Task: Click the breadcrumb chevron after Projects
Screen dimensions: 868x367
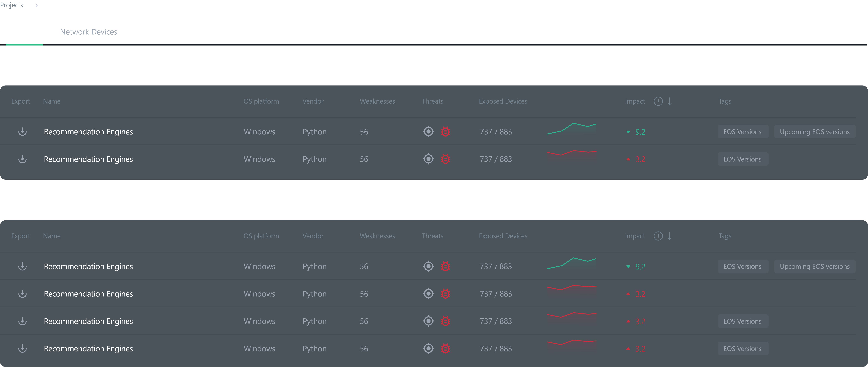Action: click(x=37, y=5)
